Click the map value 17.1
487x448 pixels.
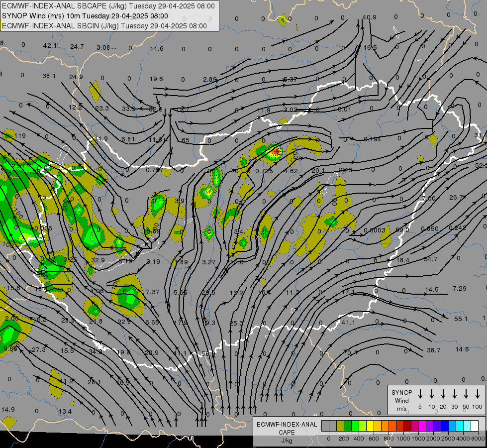click(348, 292)
